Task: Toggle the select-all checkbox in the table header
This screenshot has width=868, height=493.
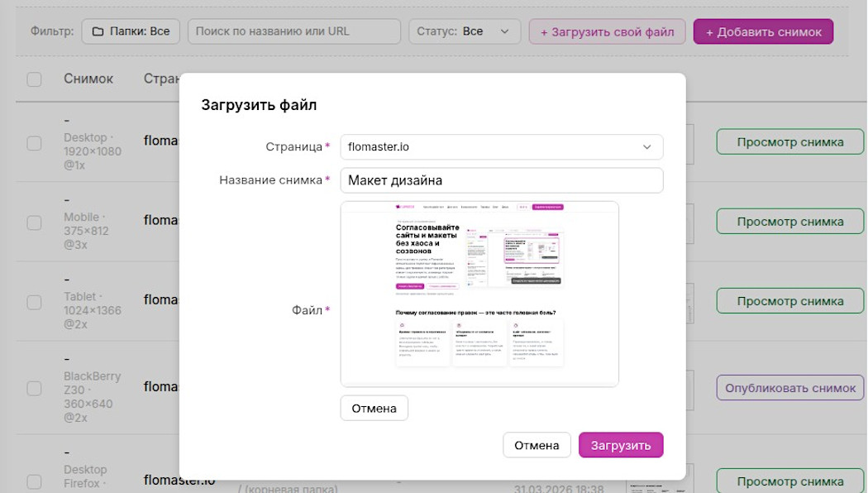Action: pyautogui.click(x=33, y=78)
